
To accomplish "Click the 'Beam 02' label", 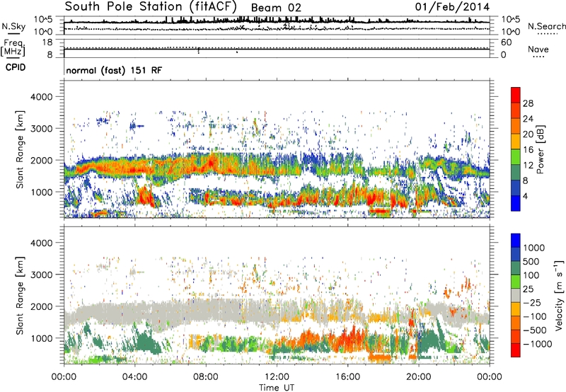I will [276, 8].
